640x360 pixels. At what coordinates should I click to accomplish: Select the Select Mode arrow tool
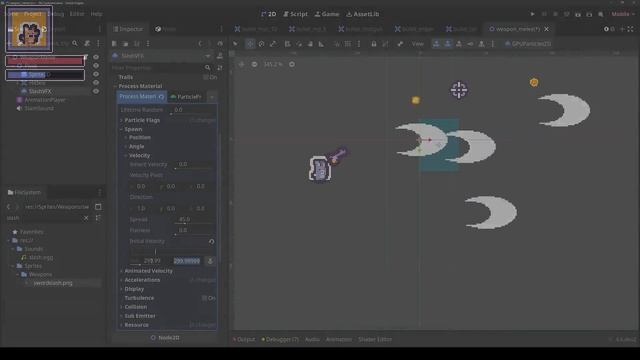tap(236, 44)
